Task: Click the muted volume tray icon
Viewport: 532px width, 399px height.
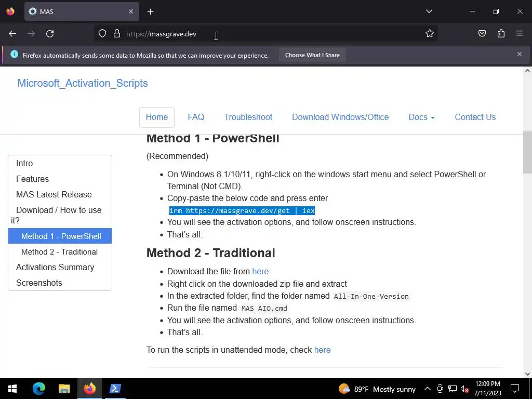Action: pyautogui.click(x=464, y=389)
